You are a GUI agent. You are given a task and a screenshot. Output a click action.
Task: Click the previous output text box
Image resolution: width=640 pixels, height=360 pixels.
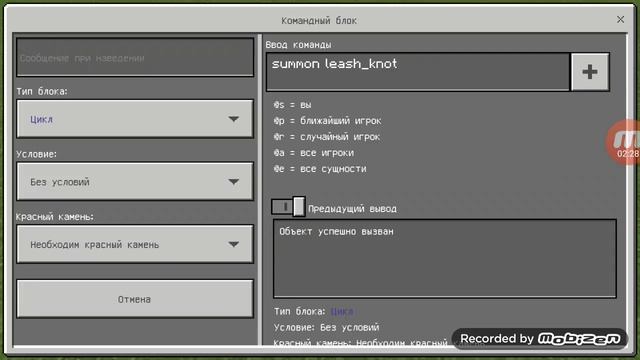444,259
